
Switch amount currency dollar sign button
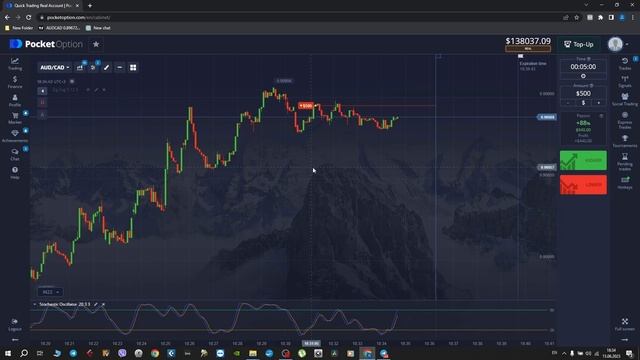[583, 103]
